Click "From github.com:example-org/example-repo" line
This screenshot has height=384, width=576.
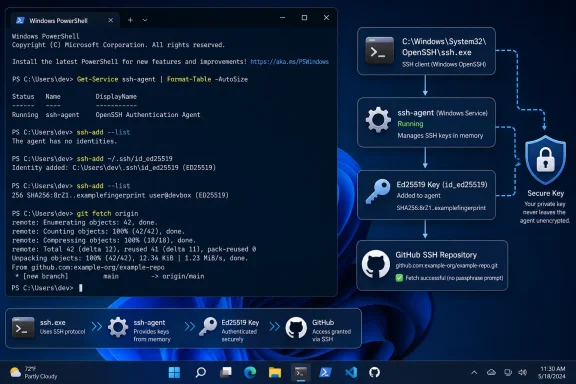click(x=88, y=267)
